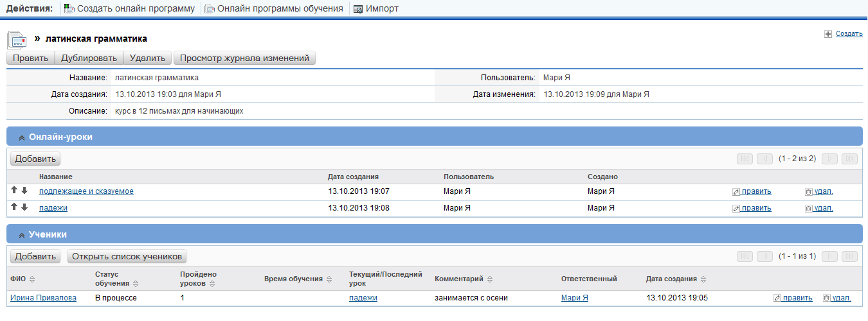Click the латинская грамматика program icon
The width and height of the screenshot is (868, 321).
[x=17, y=40]
